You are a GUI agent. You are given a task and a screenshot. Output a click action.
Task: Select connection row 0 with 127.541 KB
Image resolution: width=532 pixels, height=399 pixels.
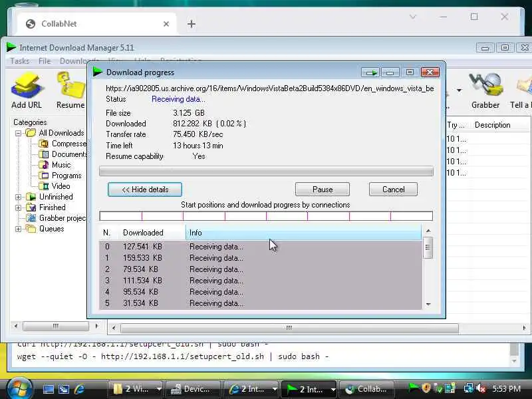tap(261, 247)
